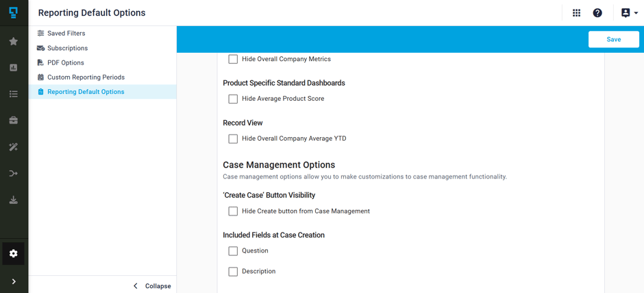The image size is (644, 293).
Task: Tick the Question field checkbox
Action: (x=233, y=251)
